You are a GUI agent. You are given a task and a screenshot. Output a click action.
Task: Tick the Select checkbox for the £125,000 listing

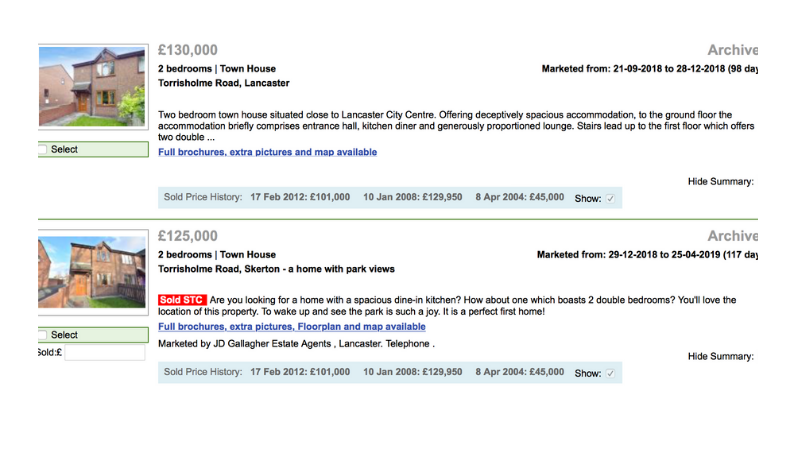(41, 335)
